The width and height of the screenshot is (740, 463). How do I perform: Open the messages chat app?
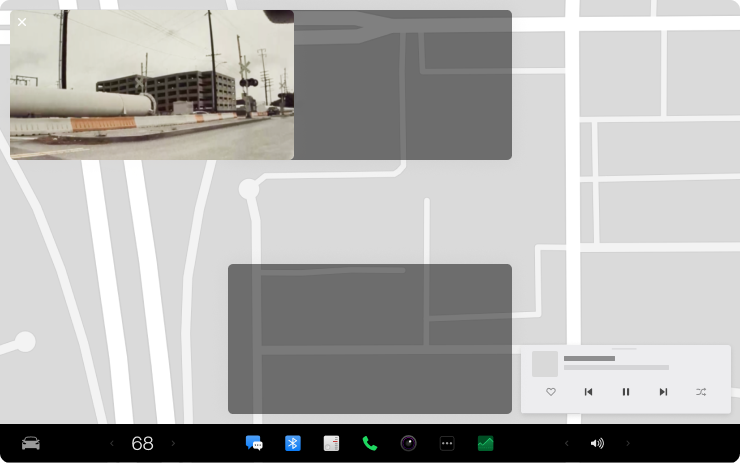click(254, 443)
